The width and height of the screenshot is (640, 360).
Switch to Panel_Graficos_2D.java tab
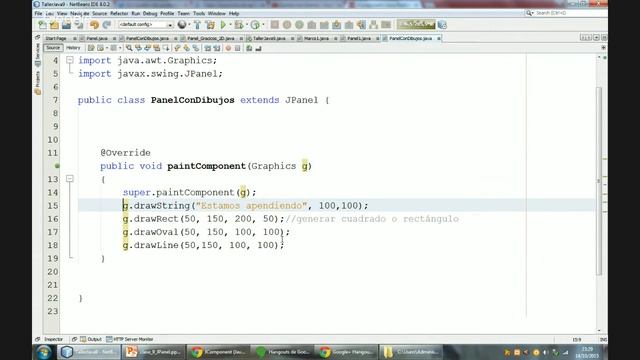(x=211, y=38)
